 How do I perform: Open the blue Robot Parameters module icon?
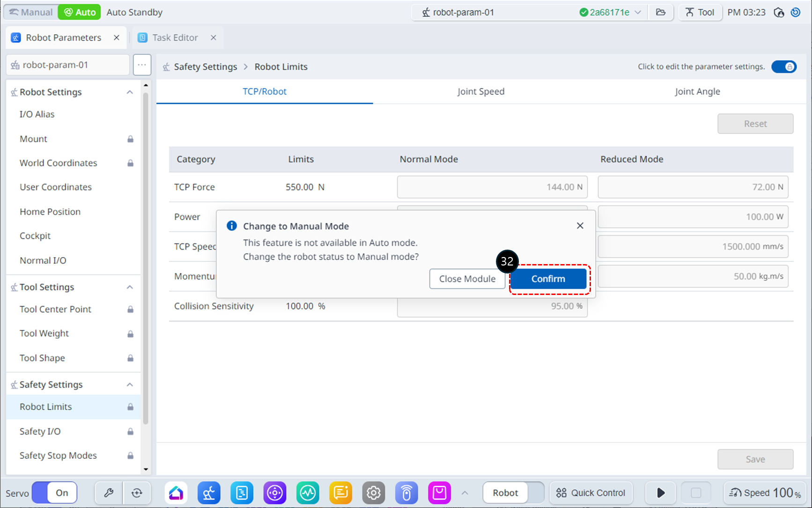pos(209,493)
